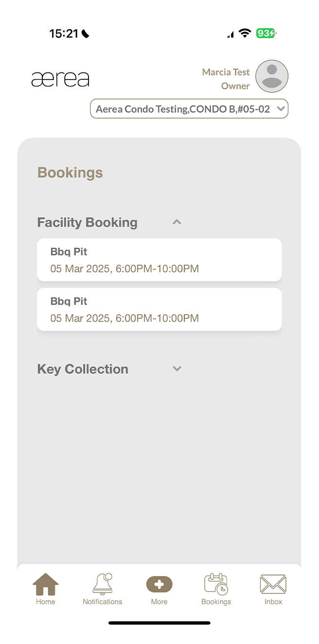Open the Home tab icon
Viewport: 319px width, 644px height.
45,584
